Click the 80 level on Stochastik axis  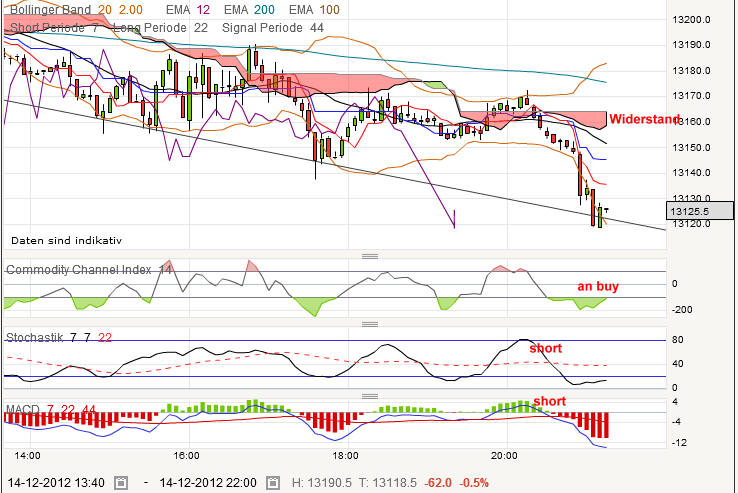(x=677, y=340)
